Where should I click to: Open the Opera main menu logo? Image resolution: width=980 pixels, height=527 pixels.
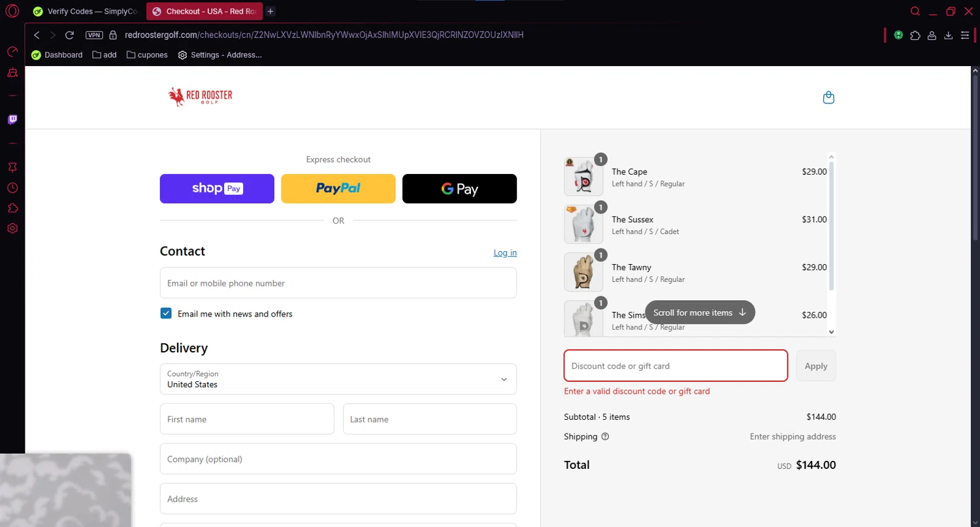click(x=12, y=11)
